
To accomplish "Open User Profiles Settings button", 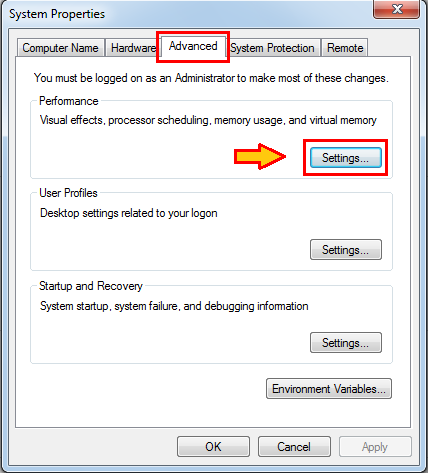I will tap(346, 250).
